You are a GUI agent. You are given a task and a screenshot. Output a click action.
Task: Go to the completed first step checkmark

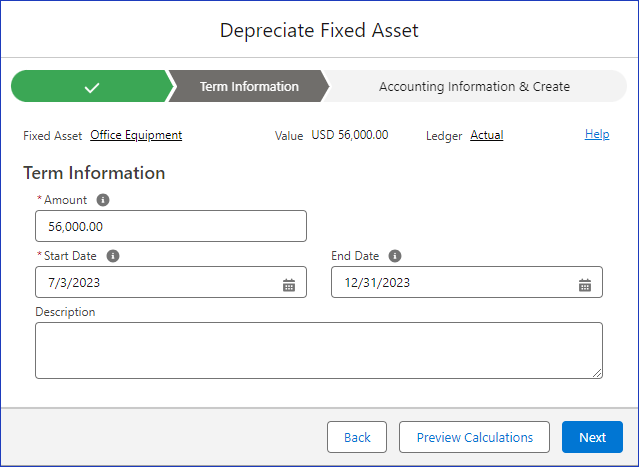pos(92,86)
